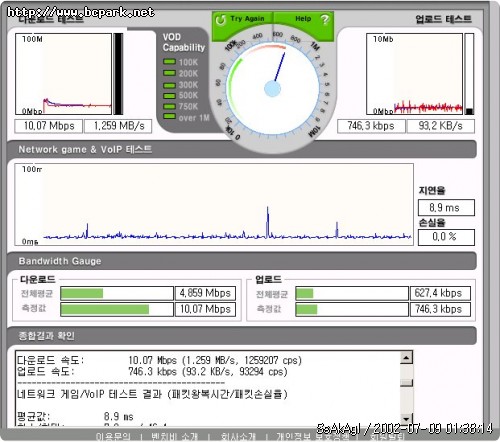Click the 750K VOD green indicator
Image resolution: width=500 pixels, height=442 pixels.
tap(169, 106)
